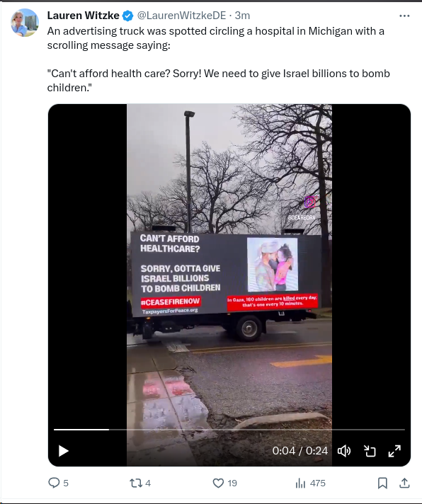
Task: Open the video in picture-in-picture mode
Action: pos(370,451)
